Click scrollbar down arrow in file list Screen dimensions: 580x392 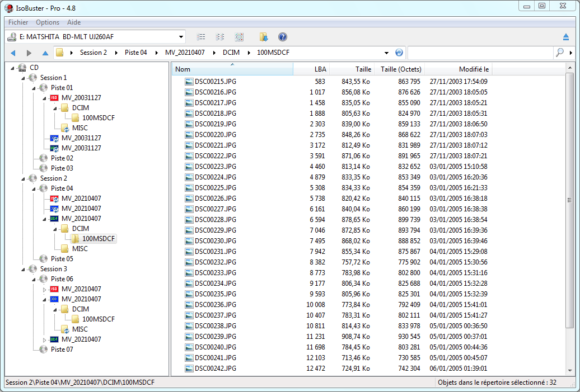[x=570, y=370]
